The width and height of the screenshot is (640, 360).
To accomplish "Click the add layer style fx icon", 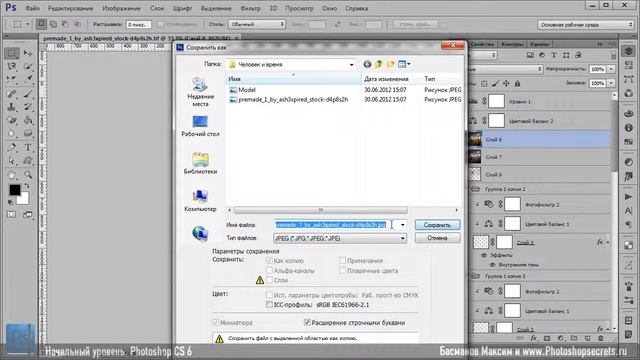I will coord(533,338).
